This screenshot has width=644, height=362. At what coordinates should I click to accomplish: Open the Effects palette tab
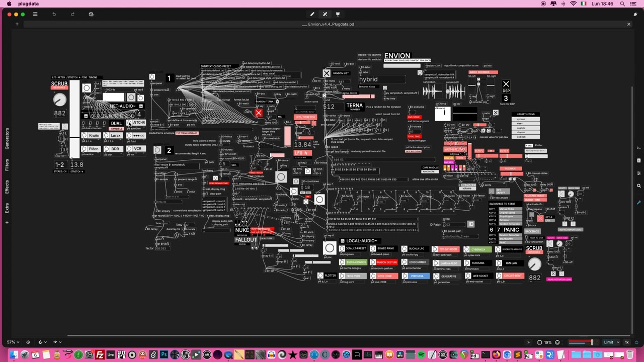click(7, 187)
